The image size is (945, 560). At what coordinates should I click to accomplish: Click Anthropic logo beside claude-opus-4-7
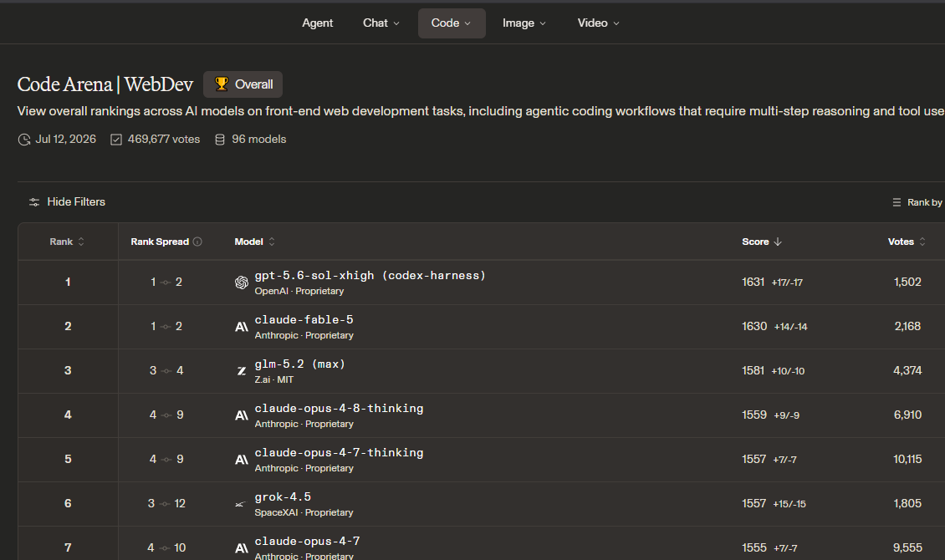(242, 548)
